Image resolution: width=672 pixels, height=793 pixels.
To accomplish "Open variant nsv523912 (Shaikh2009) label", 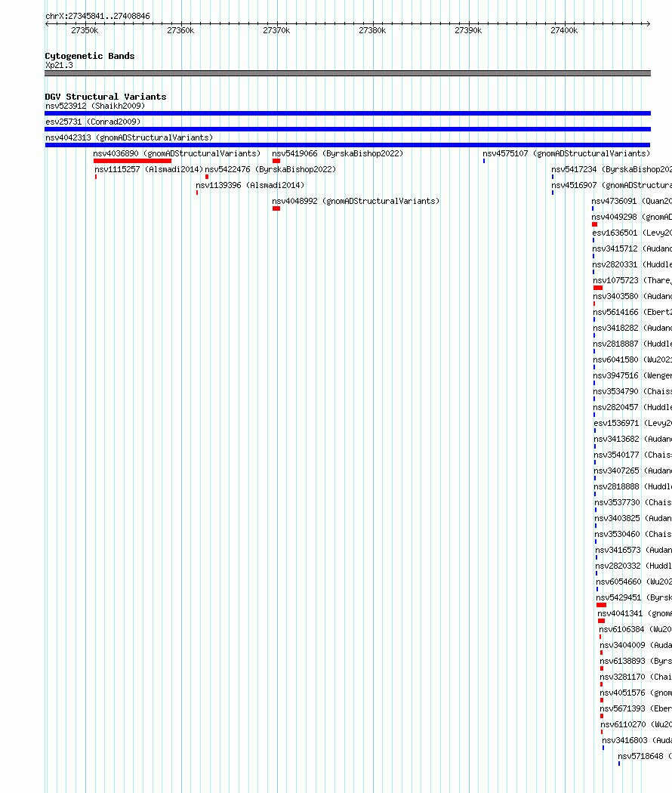I will pos(95,106).
